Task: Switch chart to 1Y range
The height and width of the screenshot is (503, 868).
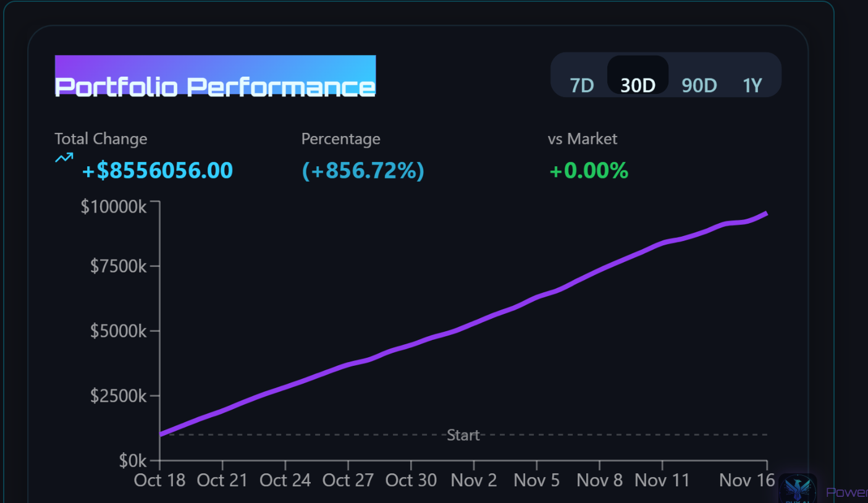Action: click(752, 85)
